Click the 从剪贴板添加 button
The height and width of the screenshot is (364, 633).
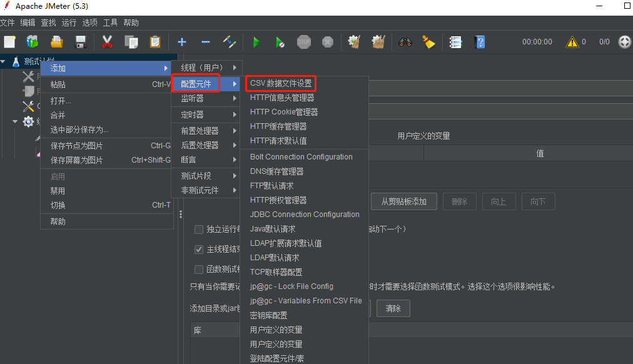click(403, 201)
